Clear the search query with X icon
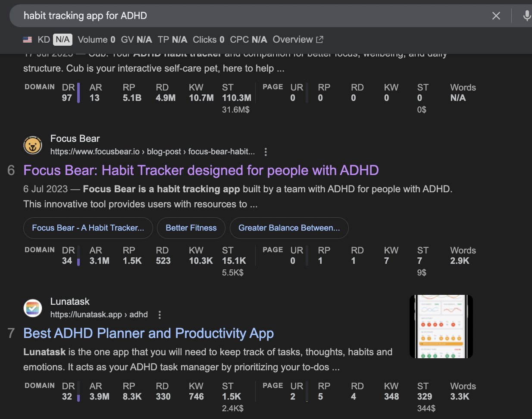This screenshot has width=532, height=419. 496,16
